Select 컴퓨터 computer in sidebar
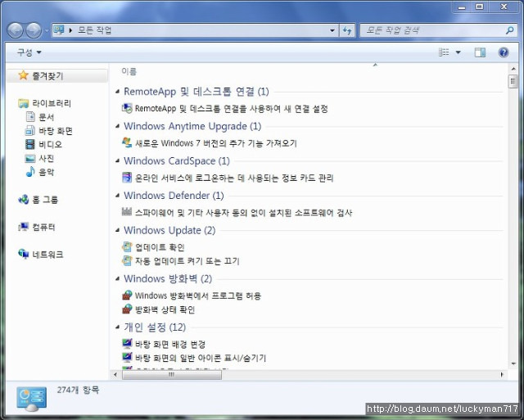Screen dimensions: 524x420 (x=43, y=228)
